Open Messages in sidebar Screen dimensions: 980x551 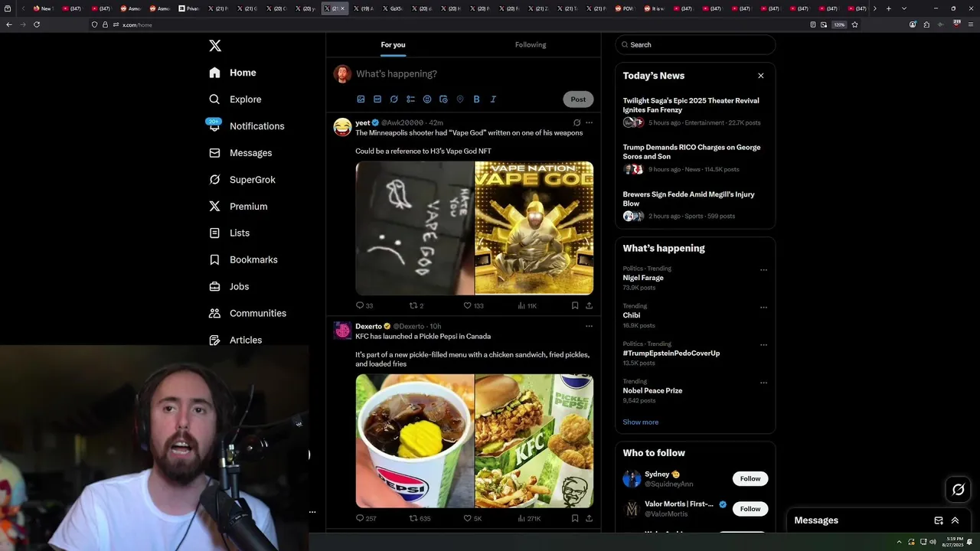(240, 153)
